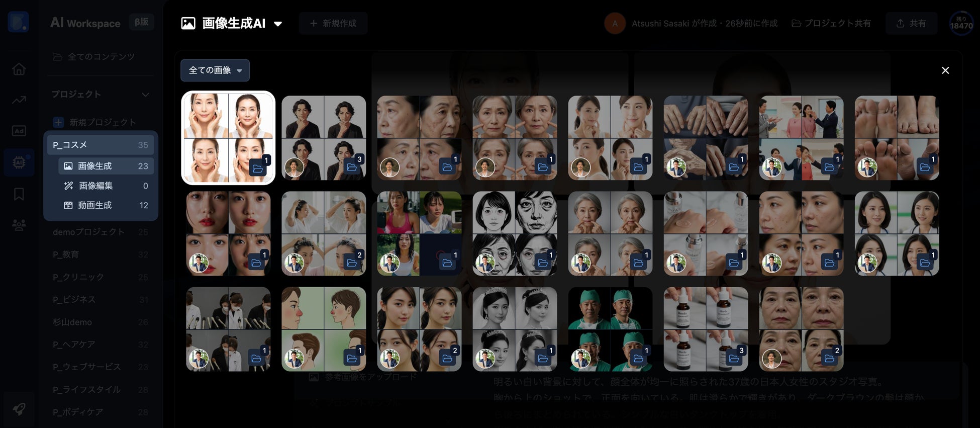Open the 杉山demo project
Image resolution: width=980 pixels, height=428 pixels.
(101, 322)
